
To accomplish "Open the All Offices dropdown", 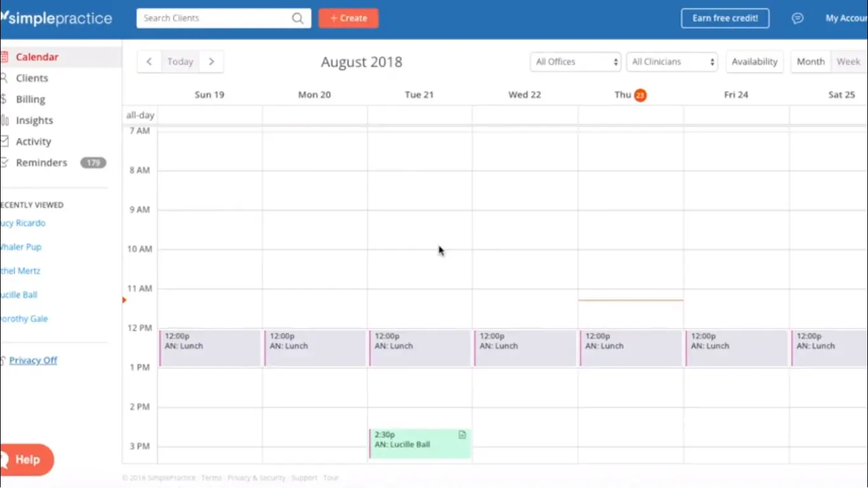I will point(574,61).
